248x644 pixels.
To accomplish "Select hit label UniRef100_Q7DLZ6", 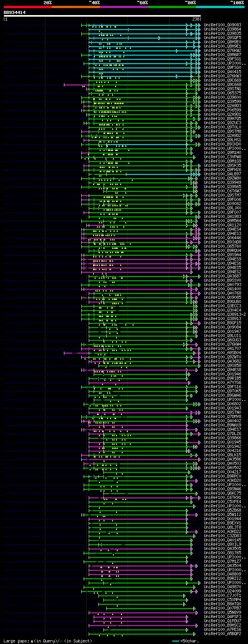I will click(222, 433).
